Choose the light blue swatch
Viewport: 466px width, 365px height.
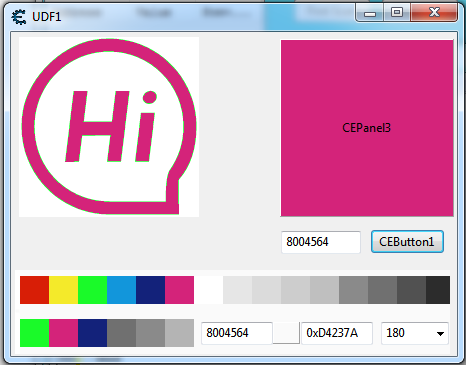tap(121, 290)
